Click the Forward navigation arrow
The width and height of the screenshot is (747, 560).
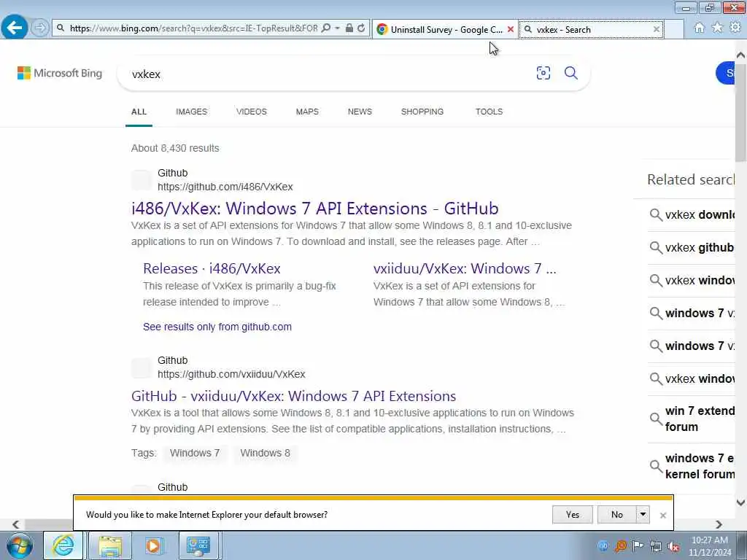[40, 28]
